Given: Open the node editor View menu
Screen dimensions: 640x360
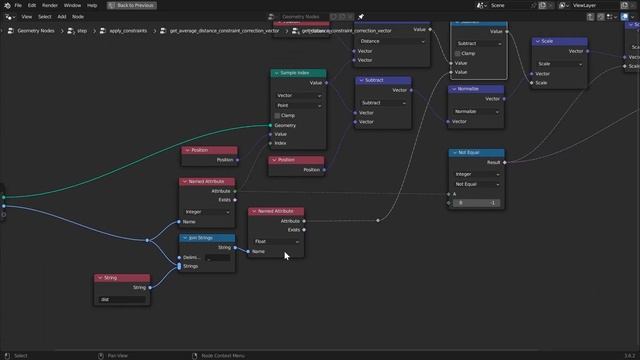Looking at the screenshot, I should (x=27, y=17).
